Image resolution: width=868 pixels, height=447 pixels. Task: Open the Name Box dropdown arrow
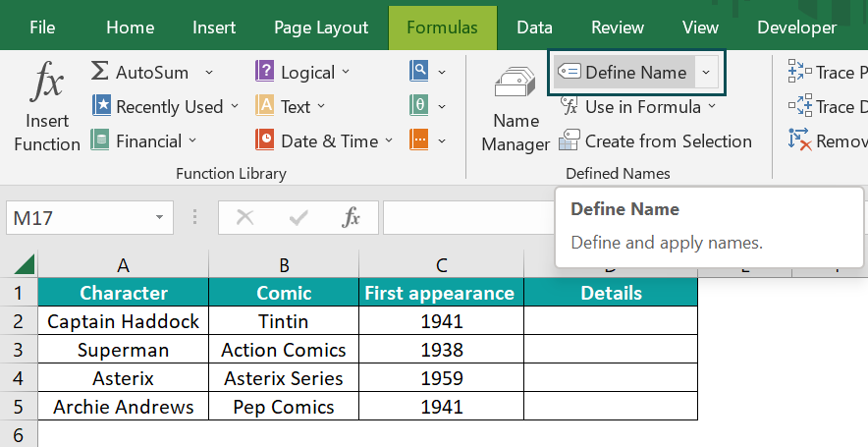[159, 217]
